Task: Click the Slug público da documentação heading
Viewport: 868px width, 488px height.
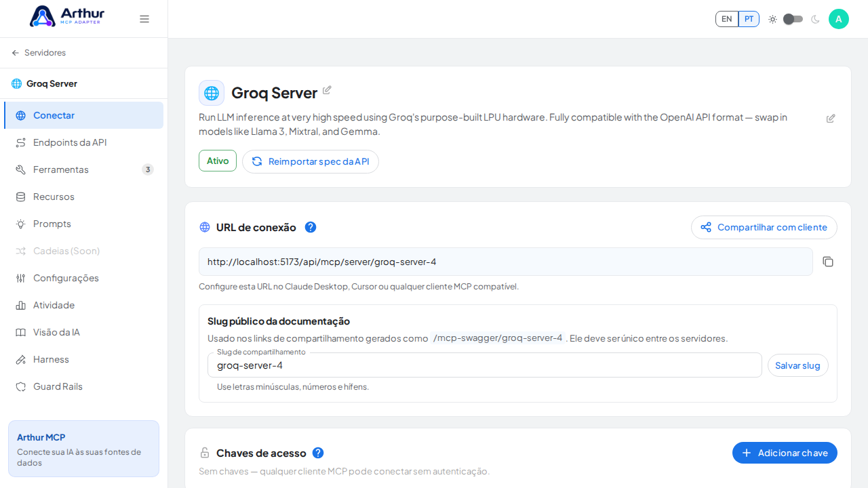Action: pyautogui.click(x=279, y=321)
